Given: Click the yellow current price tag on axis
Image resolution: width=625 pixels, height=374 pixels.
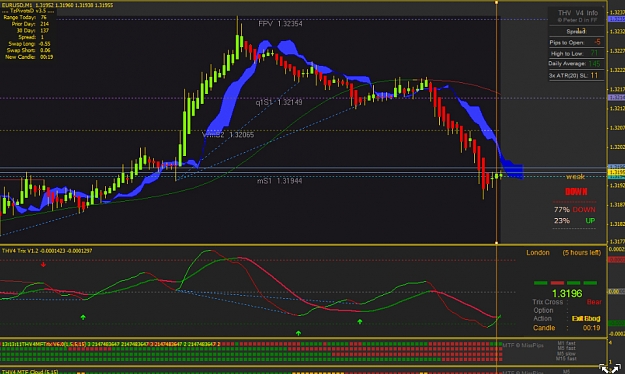Looking at the screenshot, I should 616,172.
